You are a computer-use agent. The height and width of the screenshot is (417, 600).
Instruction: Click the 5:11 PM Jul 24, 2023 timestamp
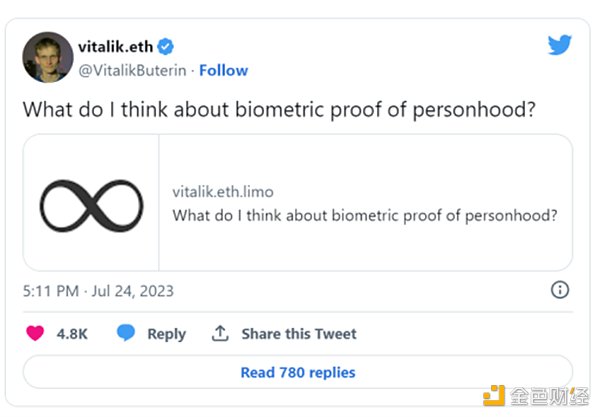click(98, 291)
